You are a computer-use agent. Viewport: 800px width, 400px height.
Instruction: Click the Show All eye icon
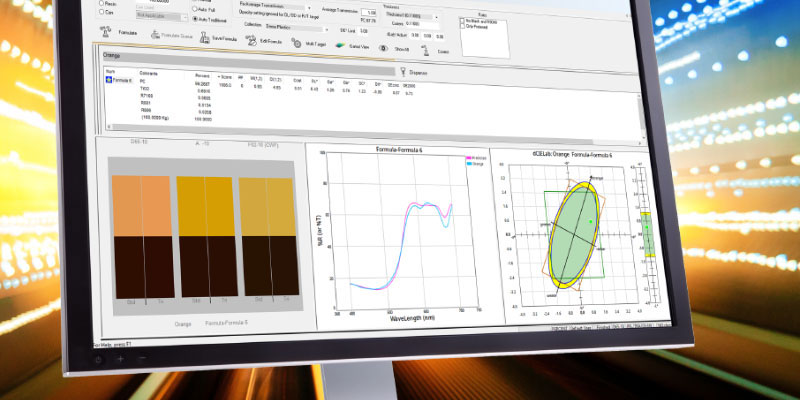[x=383, y=48]
